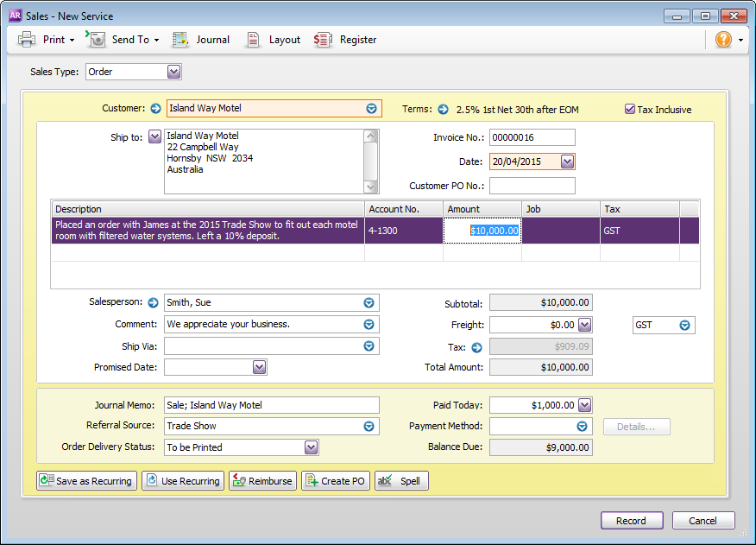Click the Customer zoom arrow icon
Screen dimensions: 756x545
[x=155, y=109]
